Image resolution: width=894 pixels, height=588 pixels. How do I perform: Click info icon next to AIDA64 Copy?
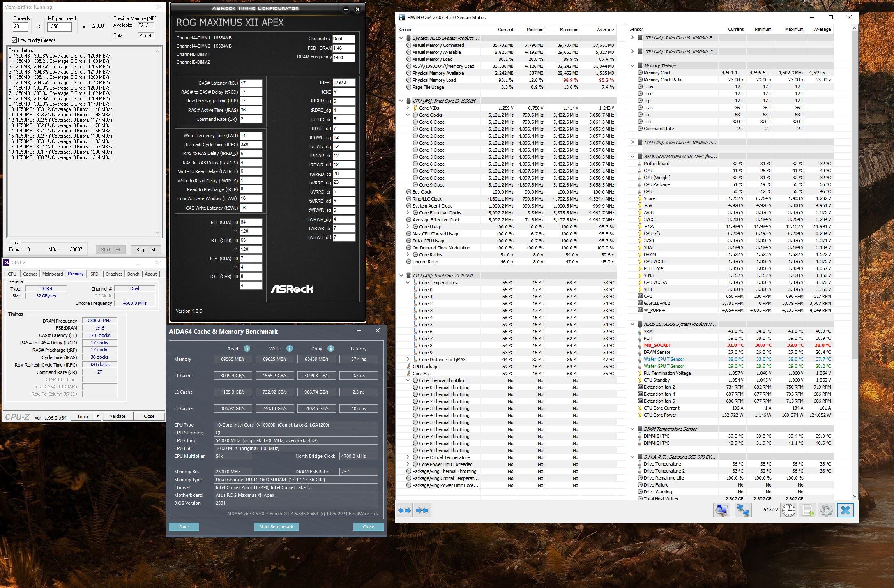click(331, 348)
